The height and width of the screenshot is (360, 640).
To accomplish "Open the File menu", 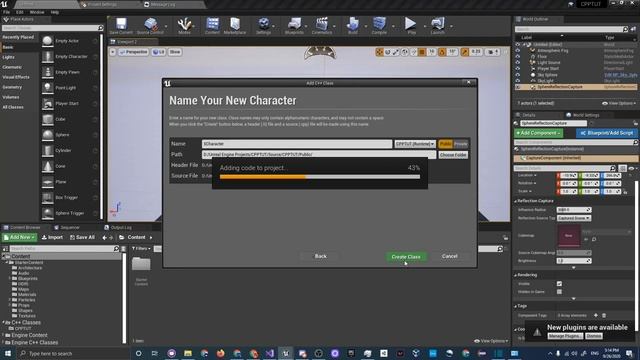I will click(x=7, y=12).
